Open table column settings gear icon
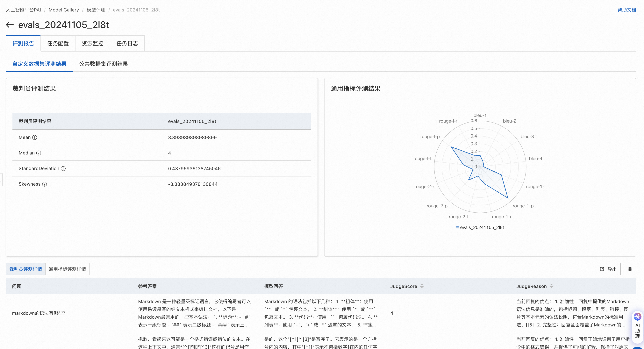 point(630,269)
